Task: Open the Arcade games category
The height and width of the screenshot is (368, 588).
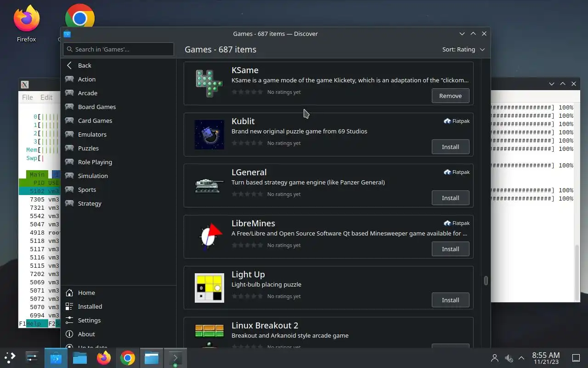Action: point(118,93)
